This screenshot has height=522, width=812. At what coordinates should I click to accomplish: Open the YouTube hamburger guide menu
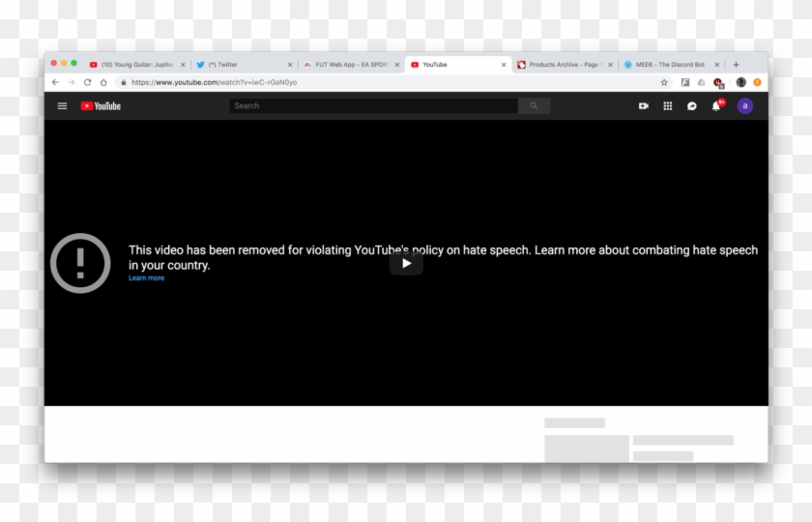(62, 106)
